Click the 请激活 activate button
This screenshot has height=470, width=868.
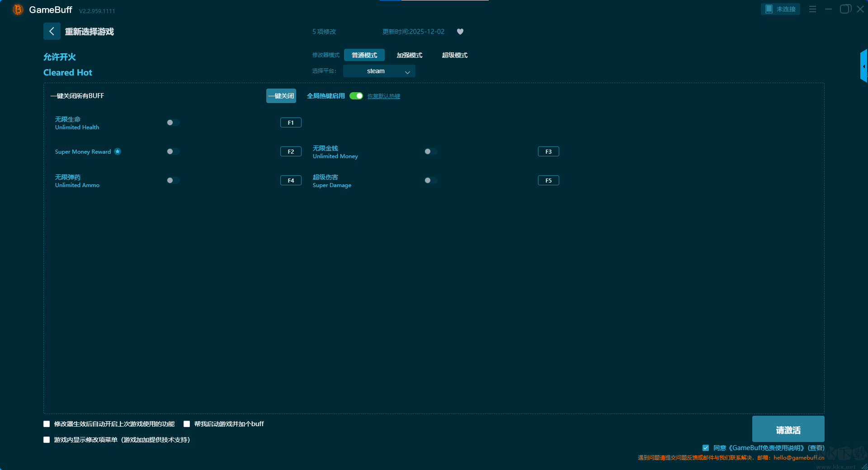tap(788, 429)
